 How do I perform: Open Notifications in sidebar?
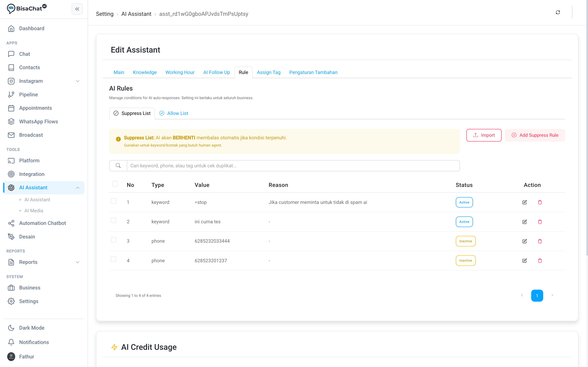click(x=44, y=342)
